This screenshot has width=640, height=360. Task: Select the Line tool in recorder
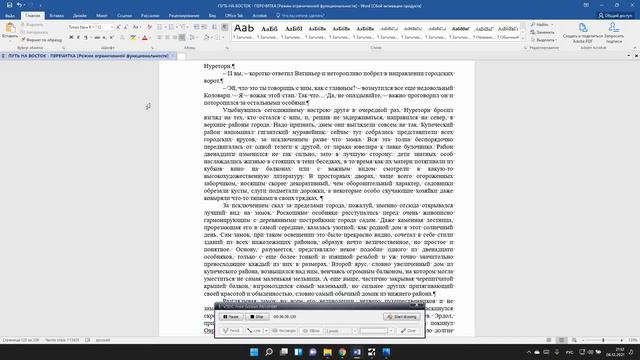(254, 331)
